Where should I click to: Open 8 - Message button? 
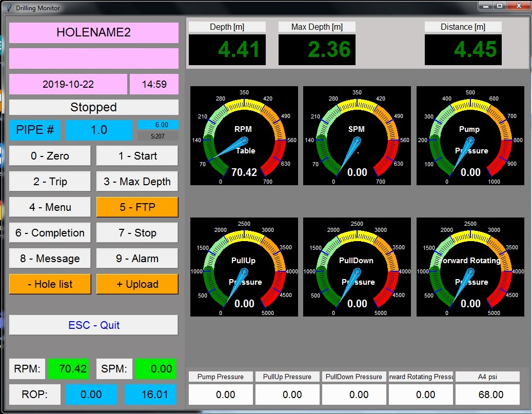point(50,259)
